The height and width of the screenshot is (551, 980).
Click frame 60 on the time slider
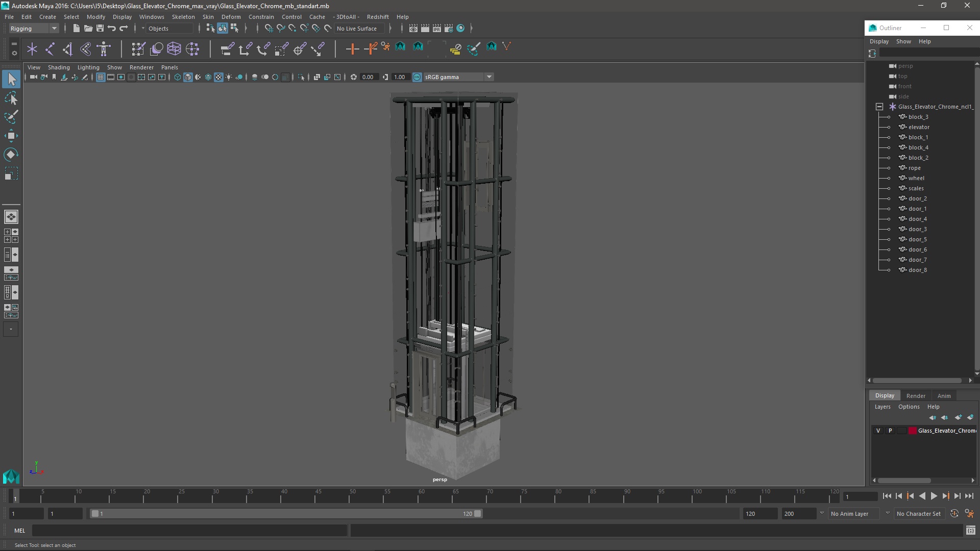pyautogui.click(x=422, y=496)
